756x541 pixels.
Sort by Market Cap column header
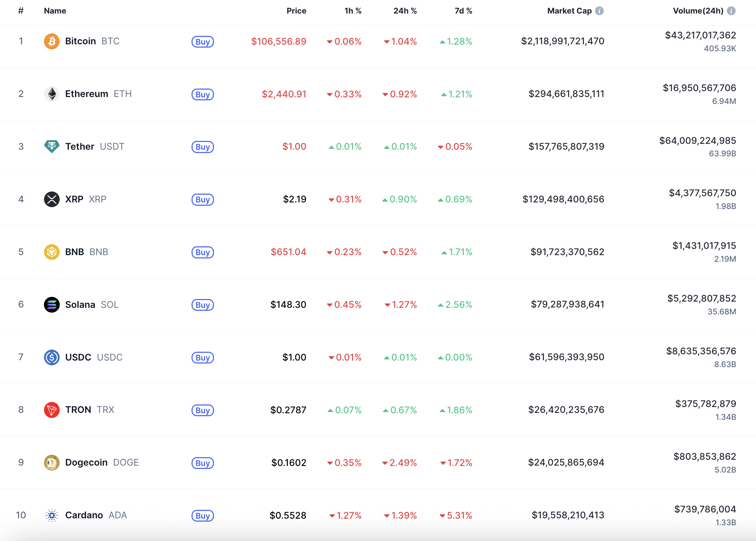point(570,11)
